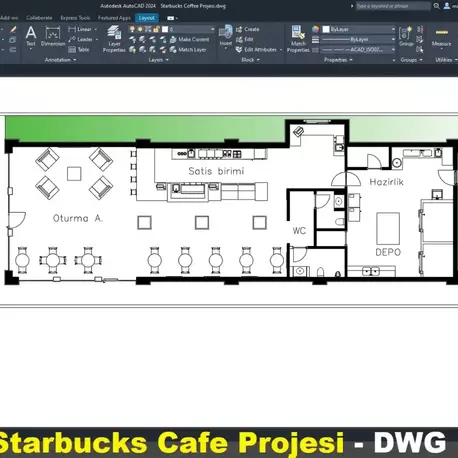Activate the Measure utility tool
Image resolution: width=458 pixels, height=458 pixels.
click(x=442, y=37)
